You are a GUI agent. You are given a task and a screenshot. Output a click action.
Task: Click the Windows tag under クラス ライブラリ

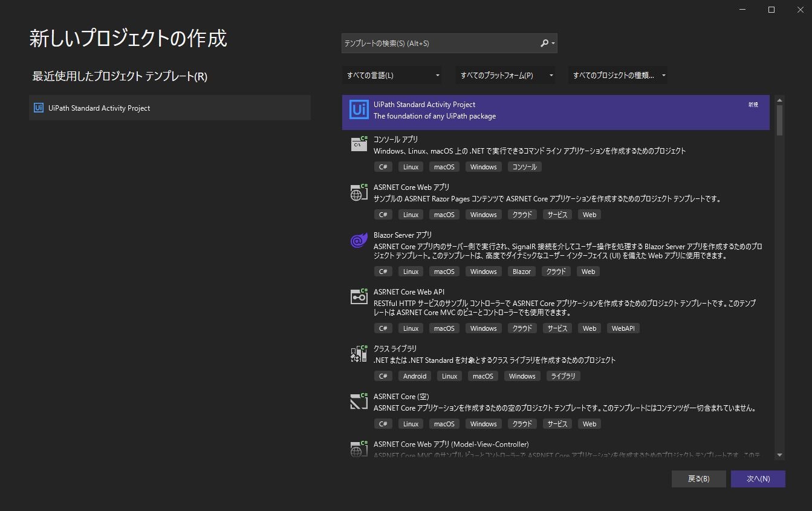(x=522, y=376)
